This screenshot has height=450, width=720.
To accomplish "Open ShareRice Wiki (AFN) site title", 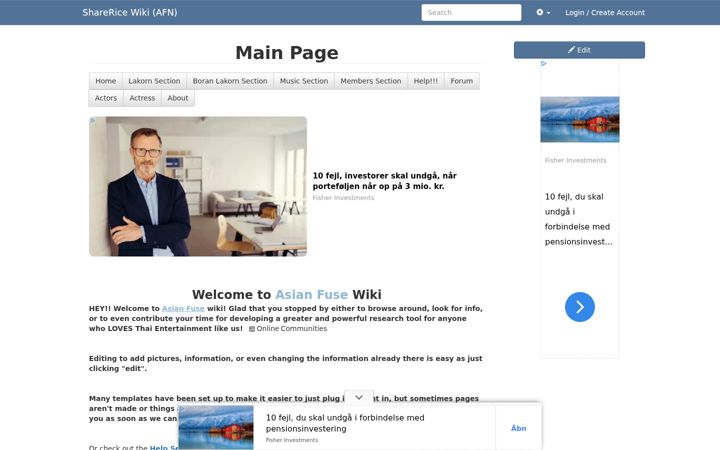I will [x=129, y=12].
